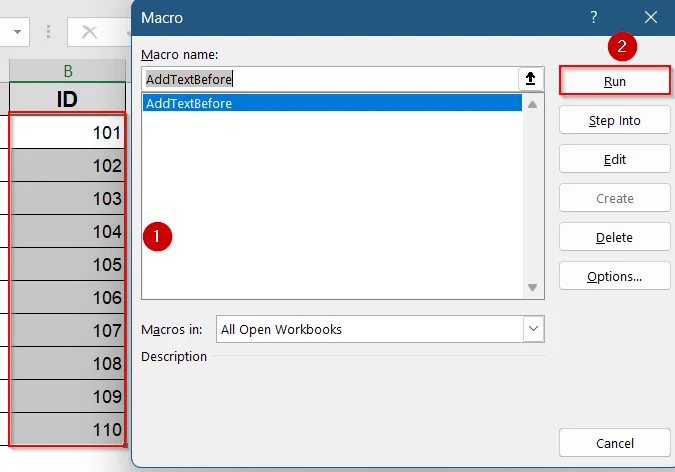Click the ID header cell
Viewport: 675px width, 472px height.
68,99
